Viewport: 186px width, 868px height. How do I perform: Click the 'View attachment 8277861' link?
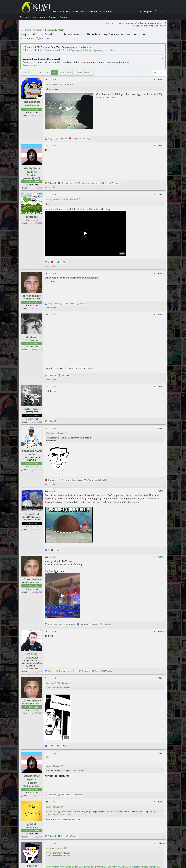[x=58, y=688]
